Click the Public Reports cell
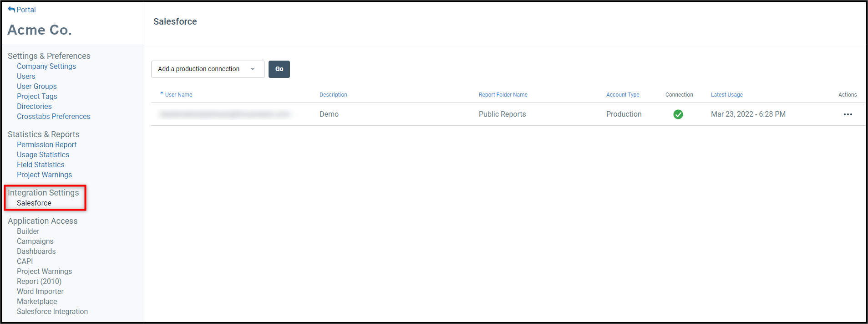Viewport: 868px width, 324px height. [x=502, y=114]
